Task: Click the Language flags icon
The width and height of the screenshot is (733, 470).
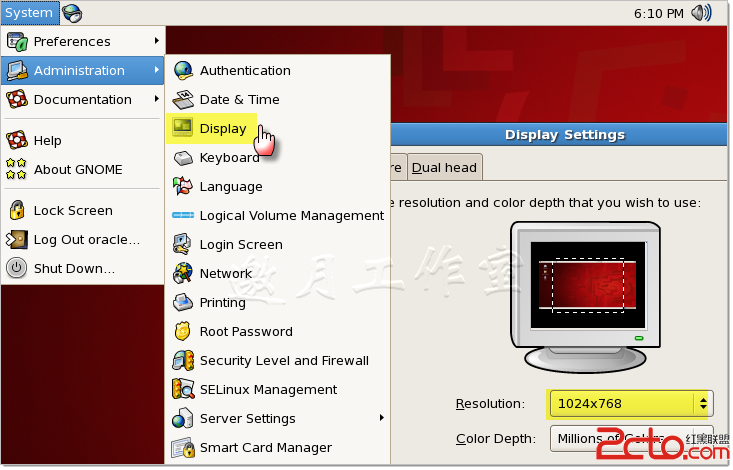Action: [182, 187]
